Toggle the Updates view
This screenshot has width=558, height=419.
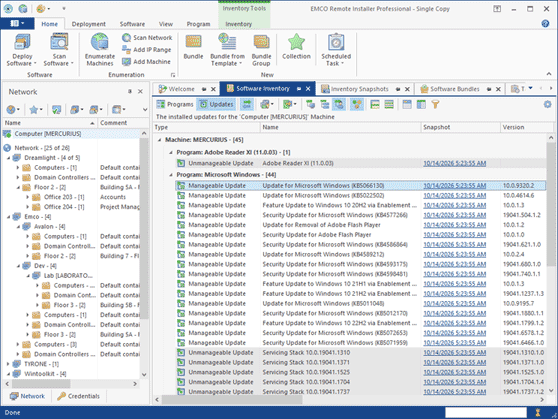[216, 104]
